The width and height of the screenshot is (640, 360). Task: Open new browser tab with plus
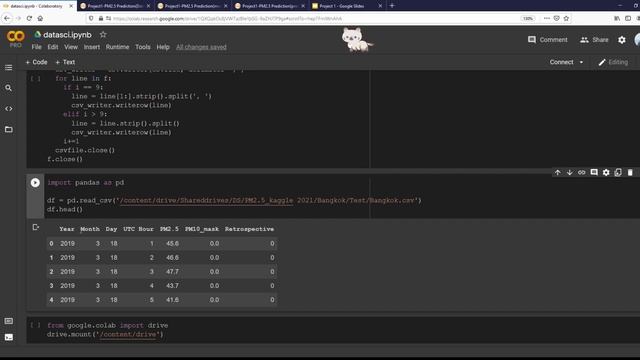point(392,6)
